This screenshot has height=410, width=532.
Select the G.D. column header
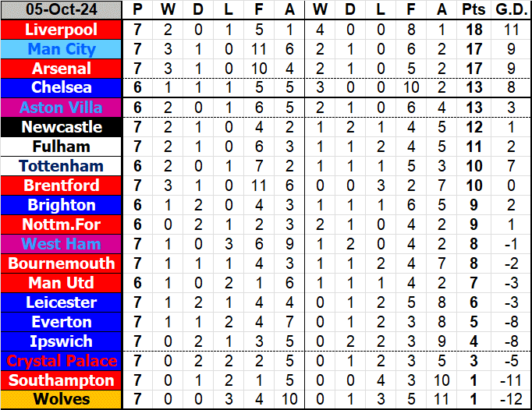[509, 10]
